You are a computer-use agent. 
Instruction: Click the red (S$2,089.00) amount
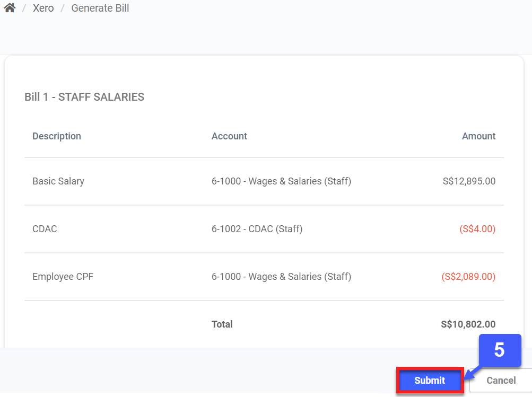(468, 277)
